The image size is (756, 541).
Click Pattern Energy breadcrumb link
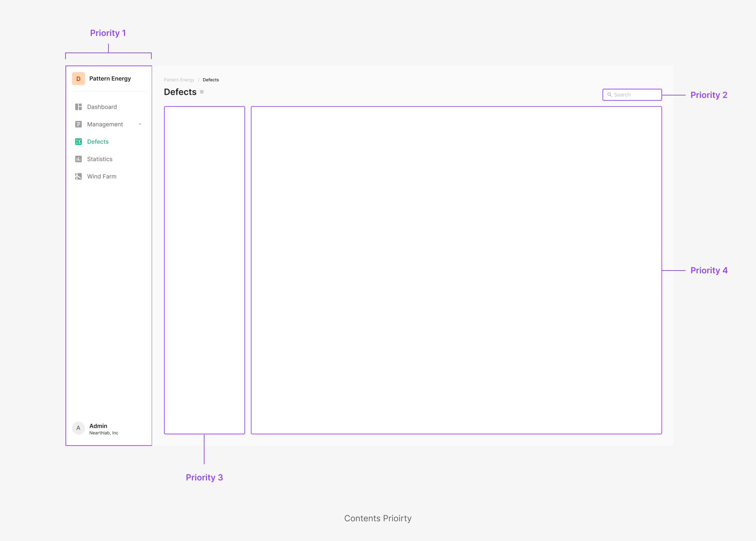179,80
